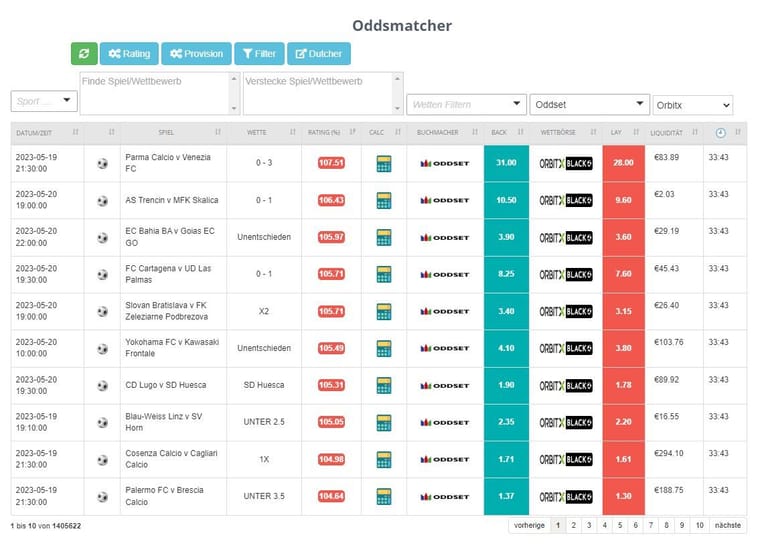Image resolution: width=760 pixels, height=560 pixels.
Task: Click lay odds 28.00
Action: (624, 163)
